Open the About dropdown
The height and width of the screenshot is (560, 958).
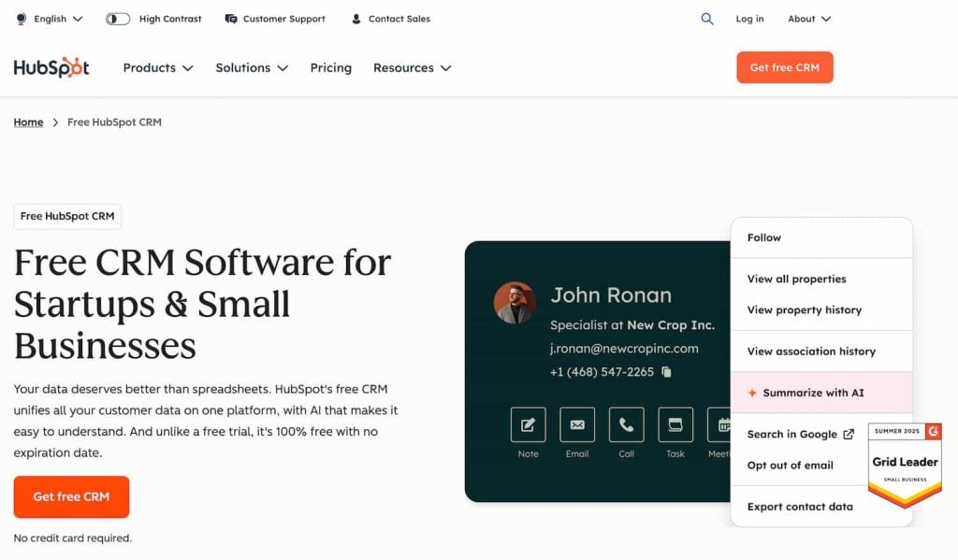tap(809, 19)
